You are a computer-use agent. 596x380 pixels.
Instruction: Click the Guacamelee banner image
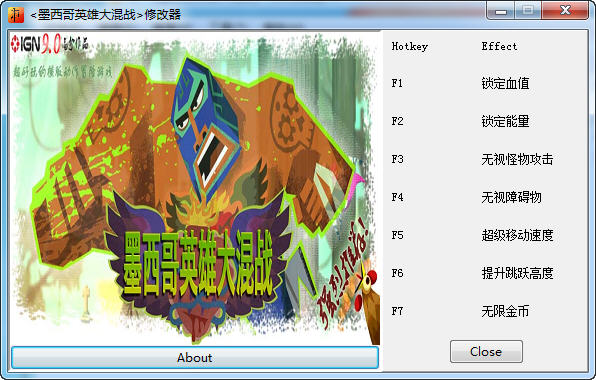click(x=195, y=188)
